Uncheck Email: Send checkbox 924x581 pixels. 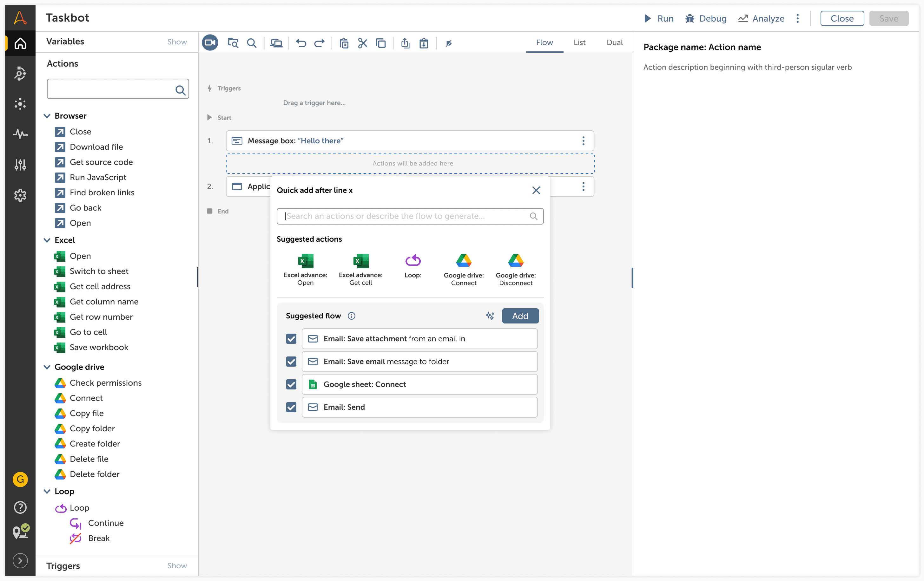(291, 407)
